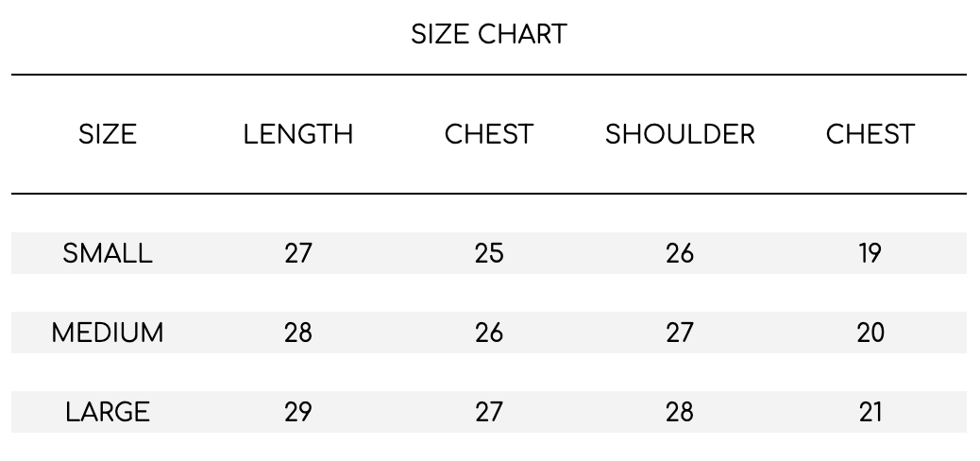Click SMALL length value 27

pyautogui.click(x=298, y=253)
